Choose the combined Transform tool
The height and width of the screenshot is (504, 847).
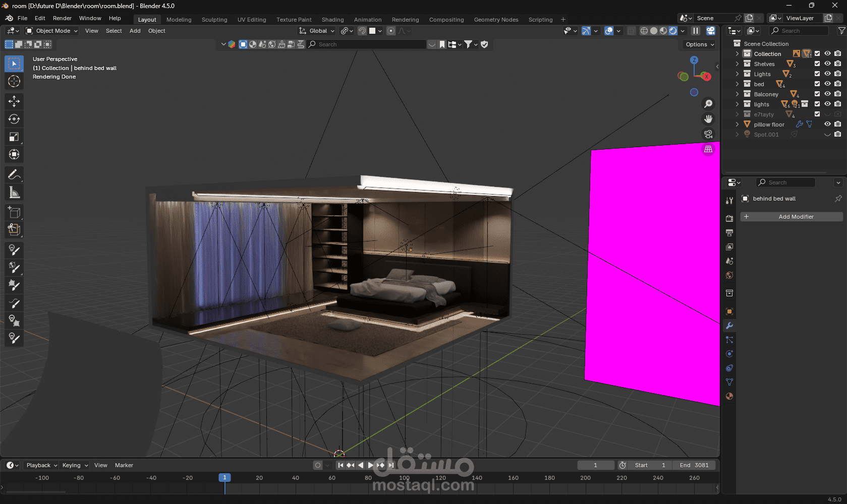14,154
